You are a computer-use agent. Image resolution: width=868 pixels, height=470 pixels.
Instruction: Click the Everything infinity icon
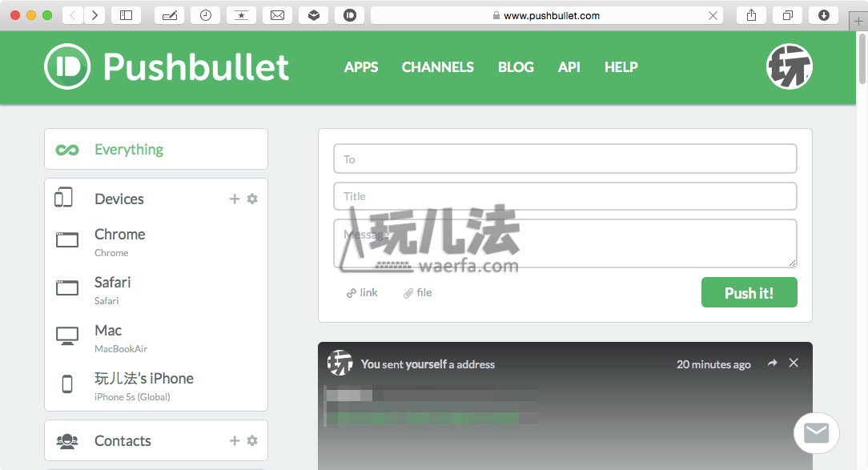pyautogui.click(x=67, y=150)
